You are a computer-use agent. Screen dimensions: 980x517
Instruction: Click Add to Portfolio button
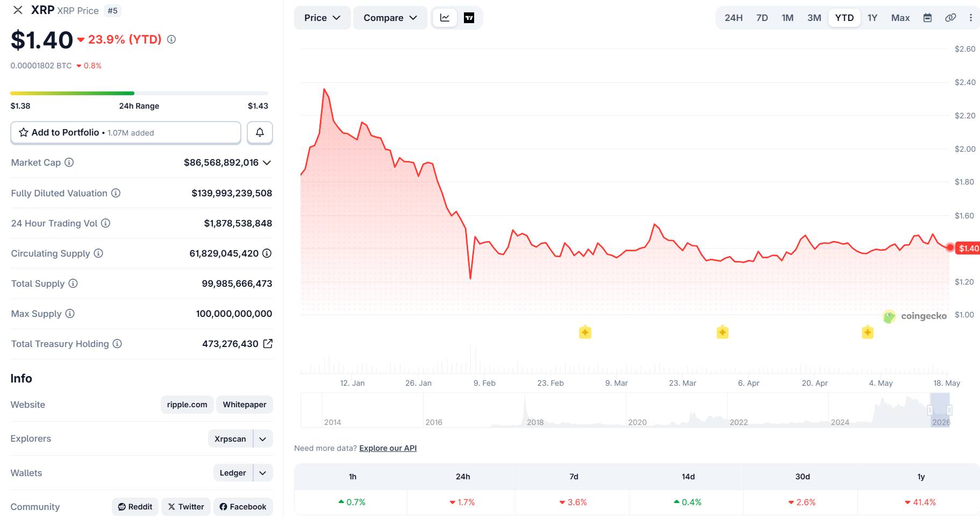[x=126, y=132]
